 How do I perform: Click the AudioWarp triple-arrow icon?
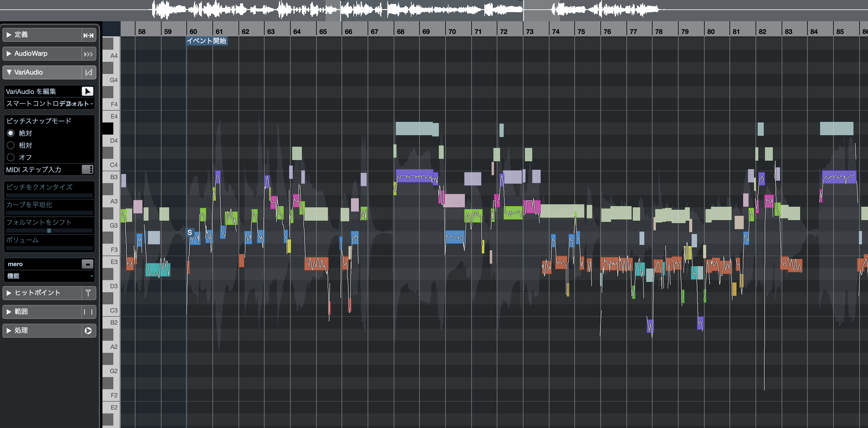point(88,54)
